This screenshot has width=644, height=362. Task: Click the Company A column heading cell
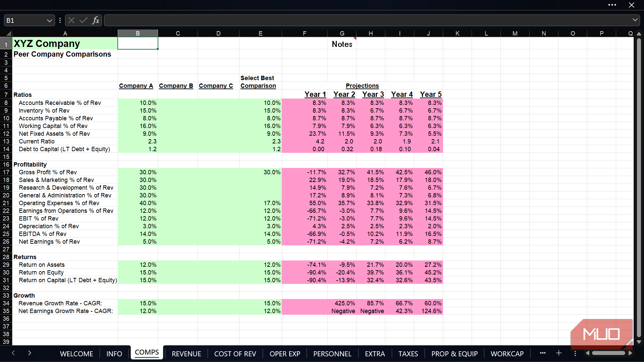tap(138, 86)
